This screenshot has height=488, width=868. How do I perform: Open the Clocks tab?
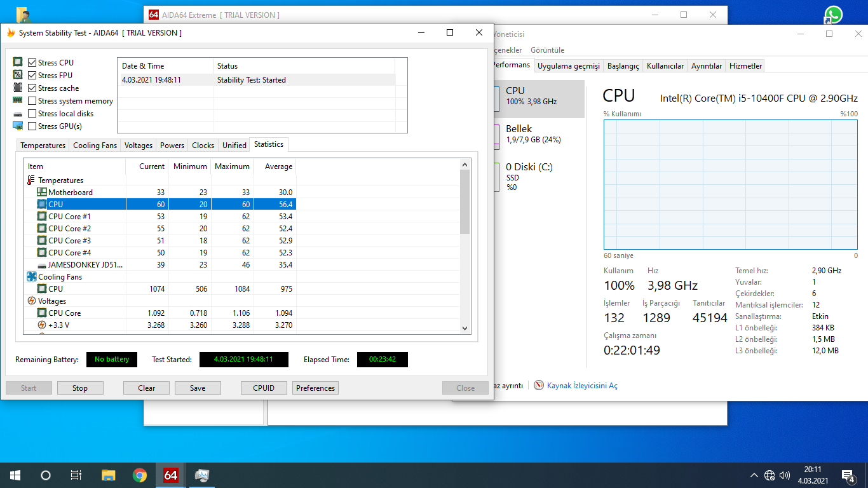203,146
